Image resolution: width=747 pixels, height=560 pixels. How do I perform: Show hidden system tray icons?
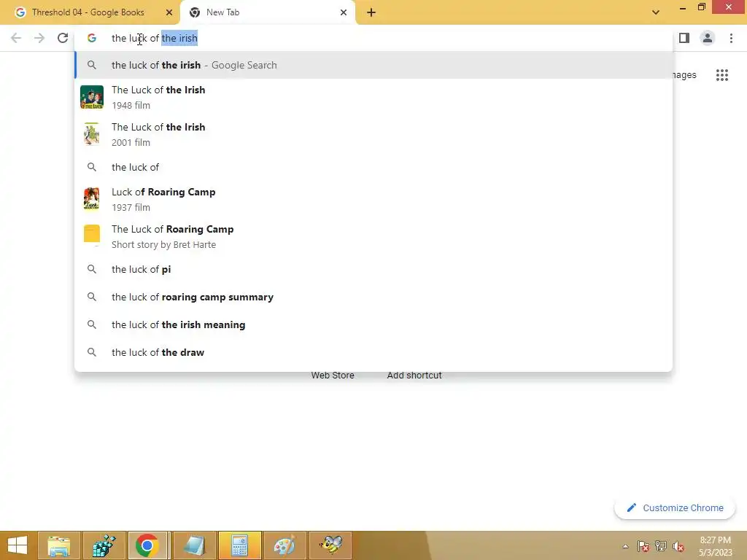(625, 546)
